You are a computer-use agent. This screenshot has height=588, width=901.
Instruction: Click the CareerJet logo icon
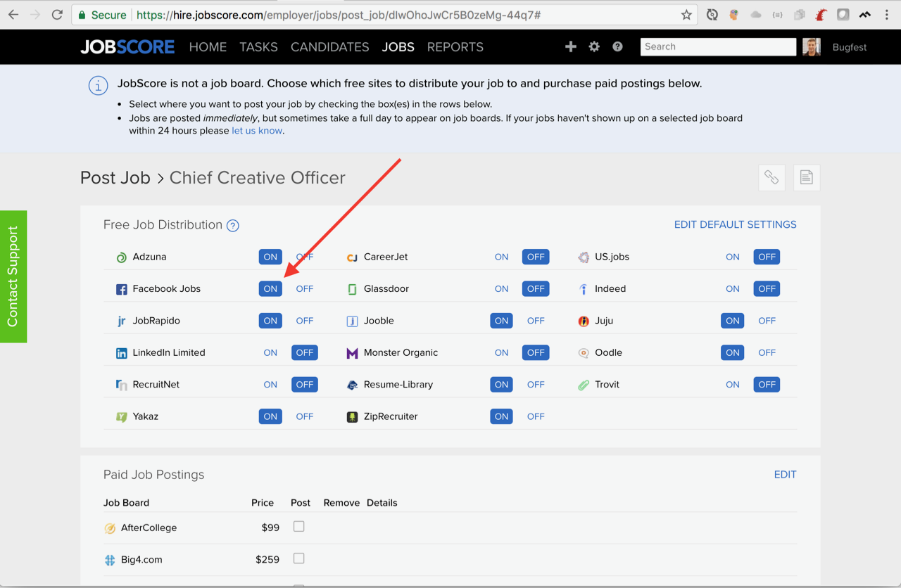[x=353, y=257]
